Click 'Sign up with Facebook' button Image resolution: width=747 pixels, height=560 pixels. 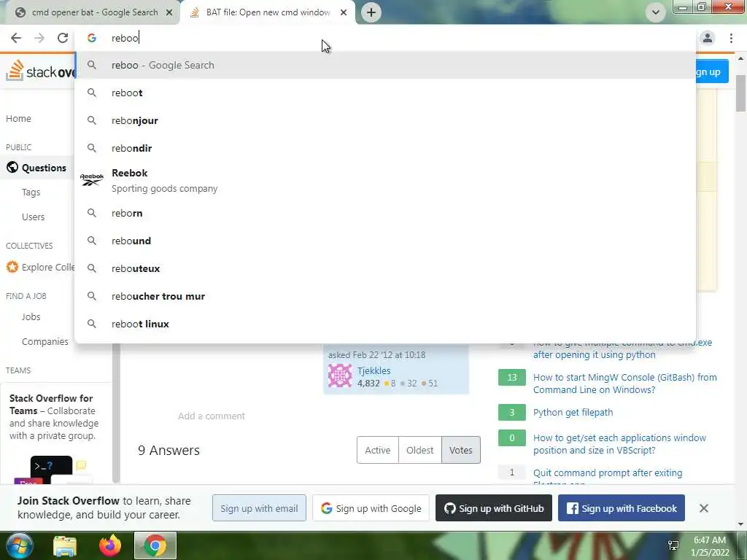(622, 508)
